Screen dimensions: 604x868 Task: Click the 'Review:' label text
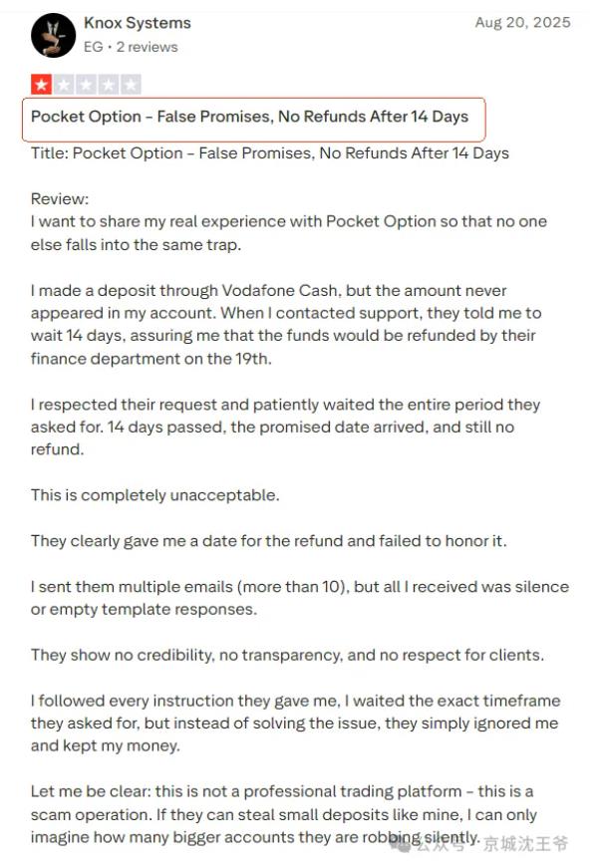pos(60,199)
